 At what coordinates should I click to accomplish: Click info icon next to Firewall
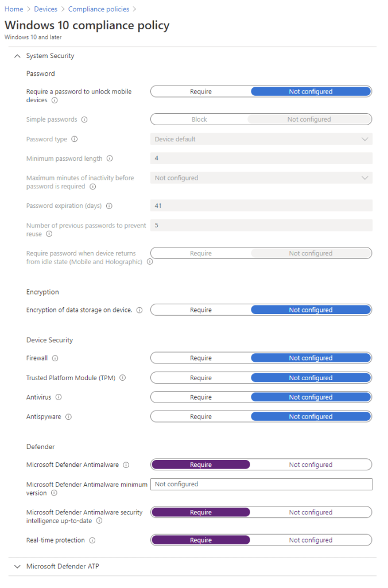tap(55, 358)
